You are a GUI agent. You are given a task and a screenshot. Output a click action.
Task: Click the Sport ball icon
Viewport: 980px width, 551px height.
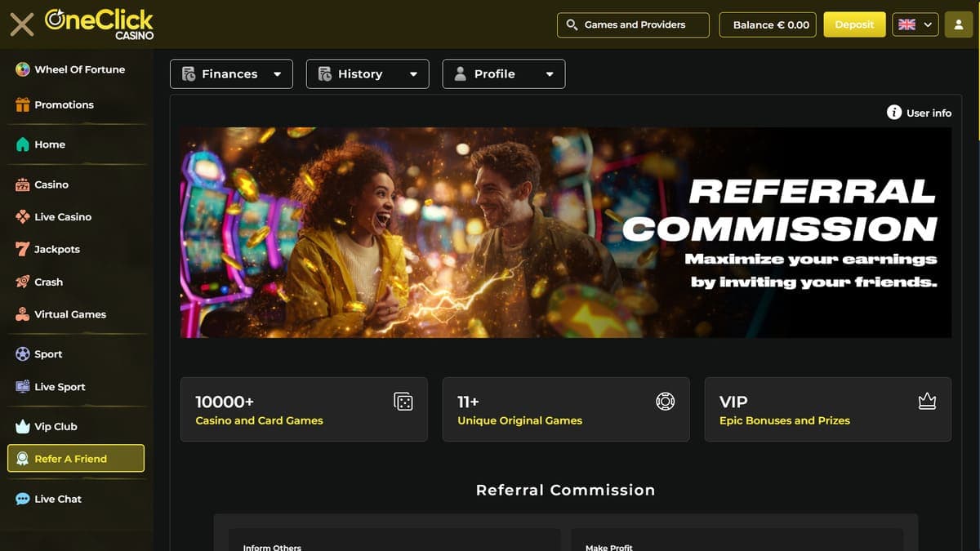pos(23,354)
